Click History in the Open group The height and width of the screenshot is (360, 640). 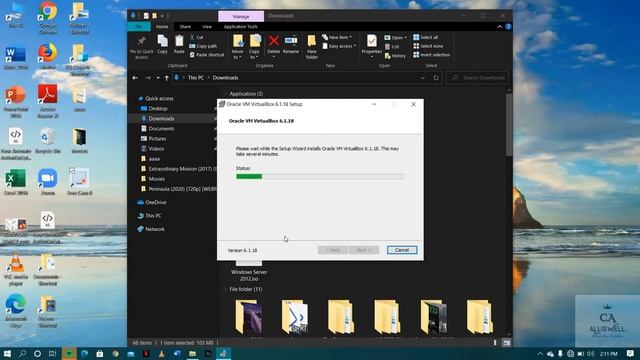pos(396,56)
